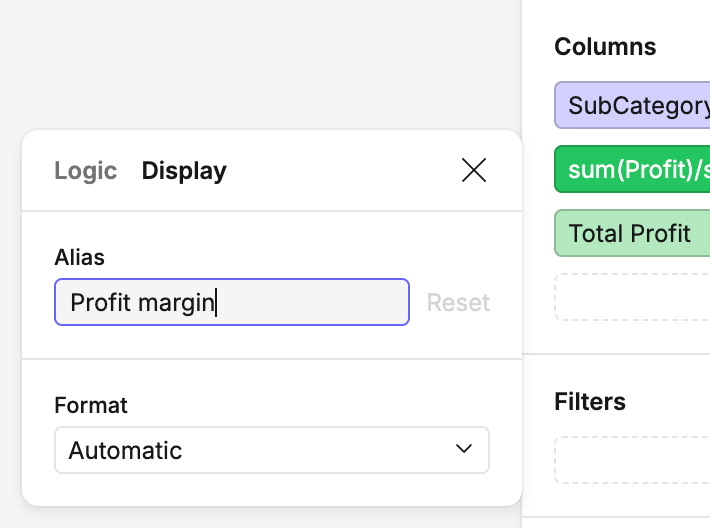Click the Format dropdown chevron arrow
This screenshot has width=710, height=528.
(464, 450)
